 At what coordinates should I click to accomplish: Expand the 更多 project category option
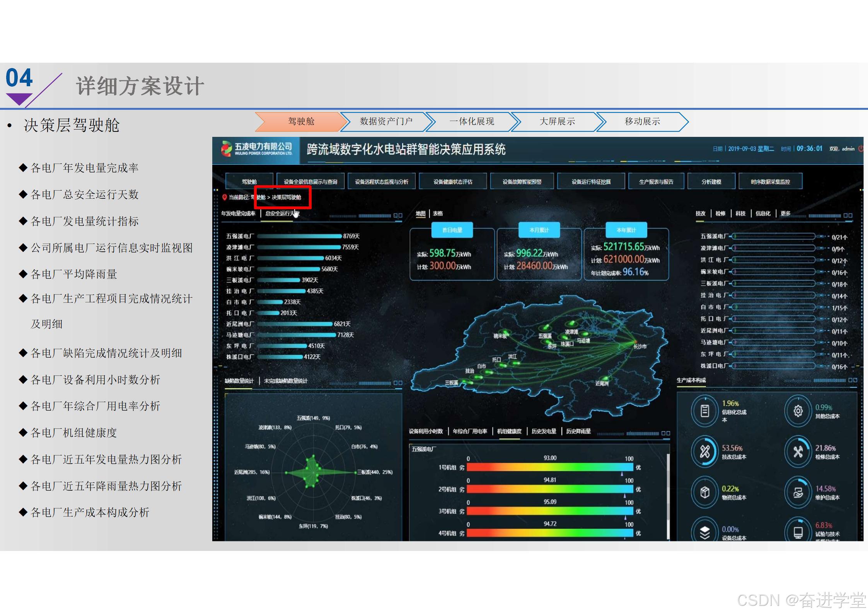tap(785, 213)
